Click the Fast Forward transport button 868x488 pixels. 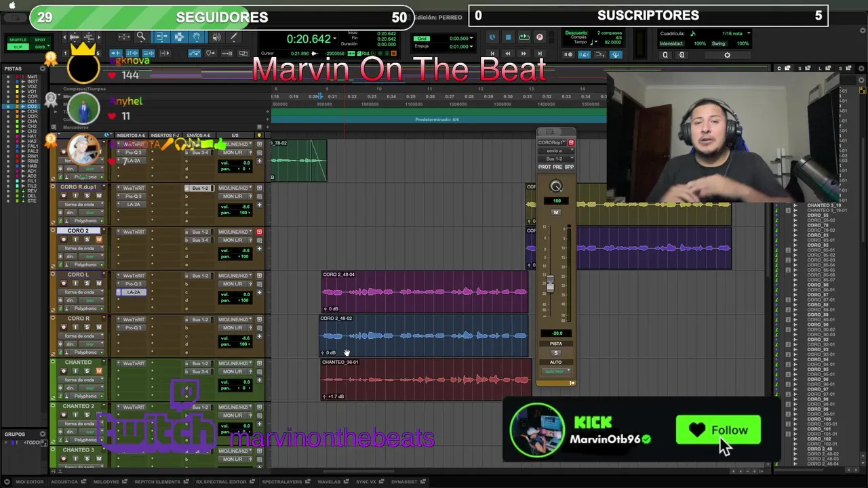(x=524, y=54)
